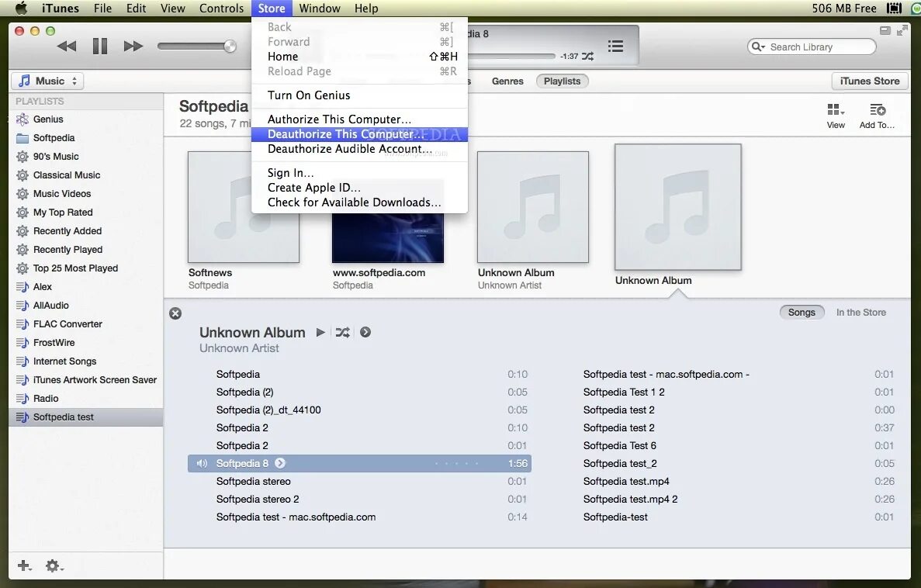Open the gear settings icon below the sidebar
The width and height of the screenshot is (921, 588).
click(53, 566)
